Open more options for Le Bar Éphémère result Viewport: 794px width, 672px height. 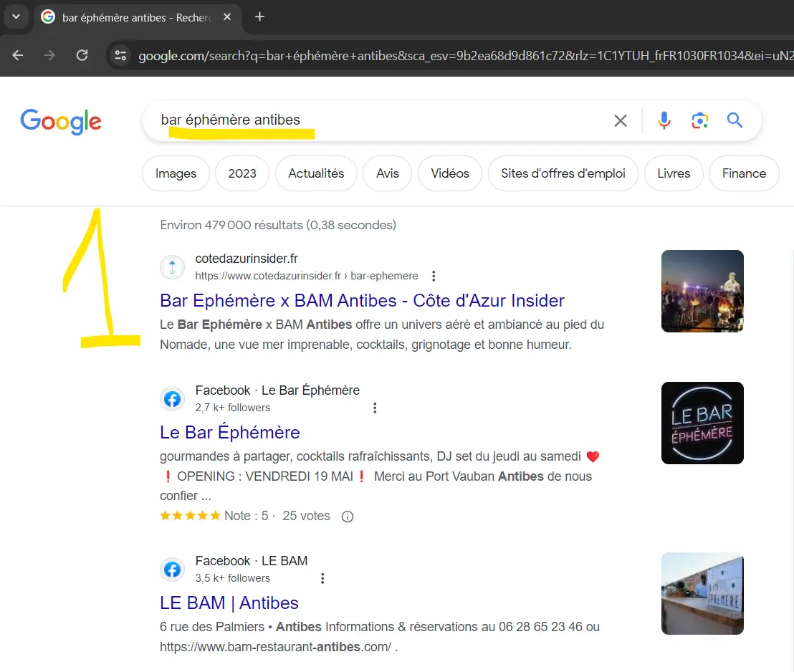click(375, 408)
